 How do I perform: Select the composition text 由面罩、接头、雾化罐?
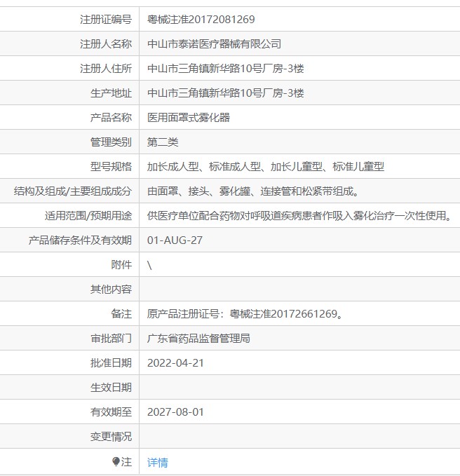pos(253,191)
